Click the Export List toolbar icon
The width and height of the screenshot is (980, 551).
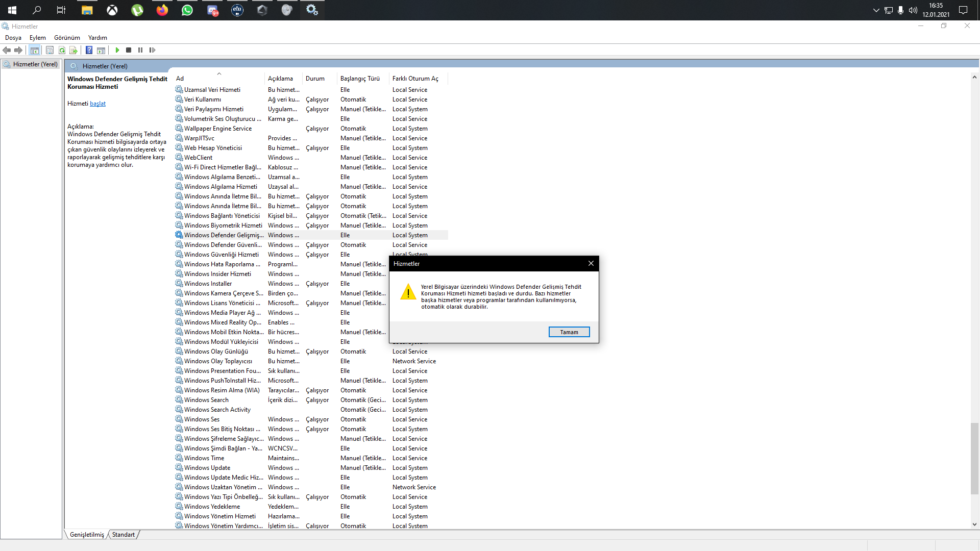pyautogui.click(x=73, y=50)
